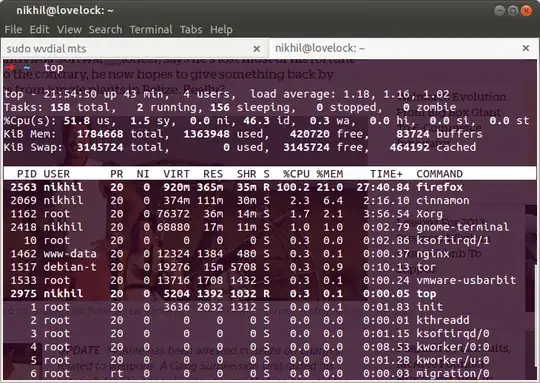Screen dimensions: 540x383
Task: Click the debian-t user entry
Action: [x=70, y=267]
